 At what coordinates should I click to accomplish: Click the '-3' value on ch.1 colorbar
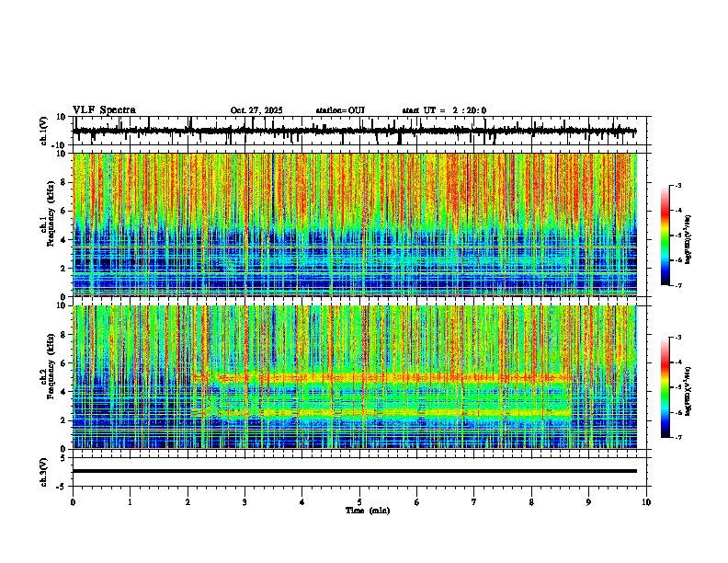click(677, 186)
